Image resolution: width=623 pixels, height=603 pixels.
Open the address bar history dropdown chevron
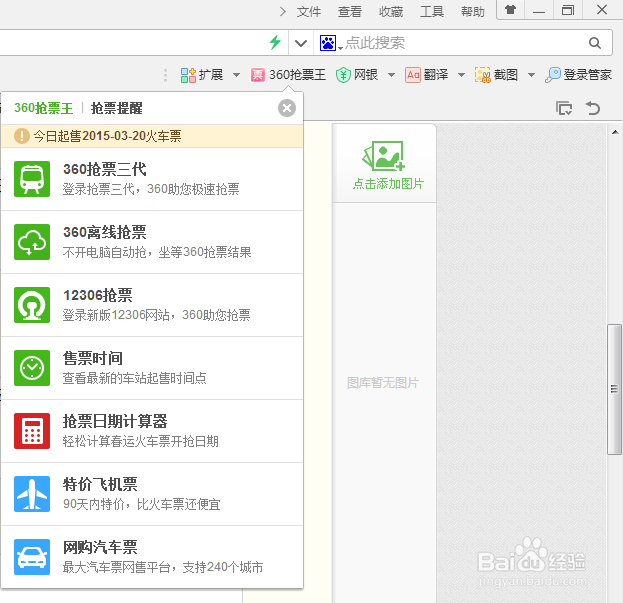click(x=301, y=43)
